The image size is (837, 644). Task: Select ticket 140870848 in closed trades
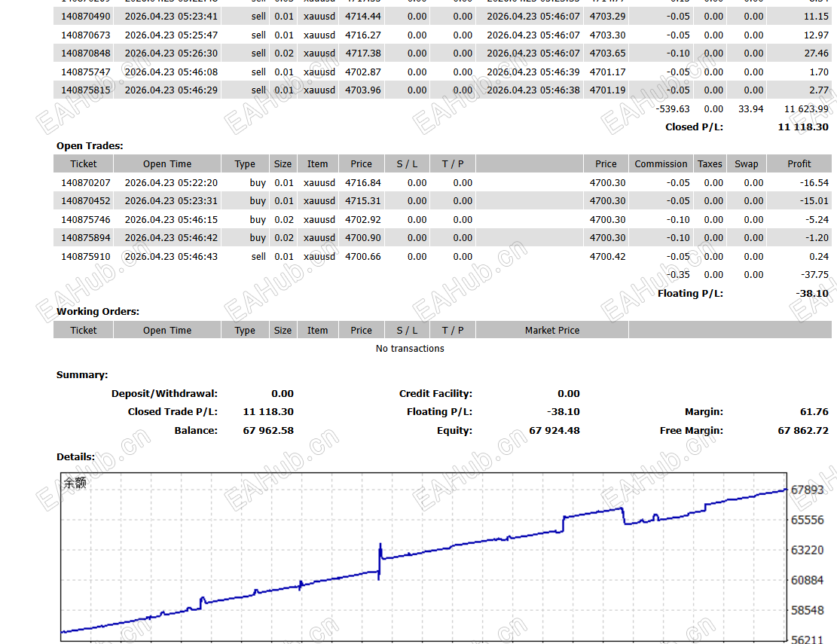(85, 53)
